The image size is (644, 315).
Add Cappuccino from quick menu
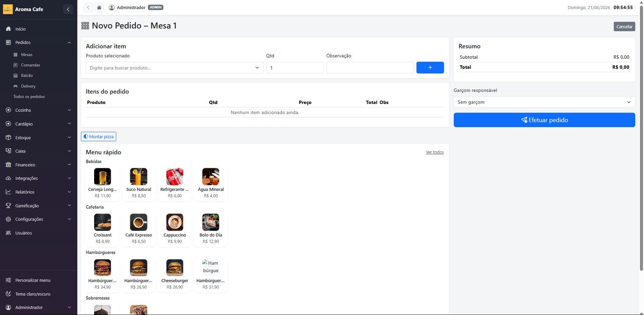point(175,229)
